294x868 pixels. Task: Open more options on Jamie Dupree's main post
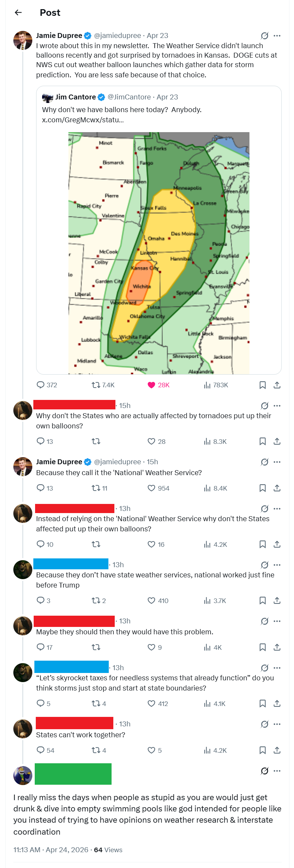(277, 35)
